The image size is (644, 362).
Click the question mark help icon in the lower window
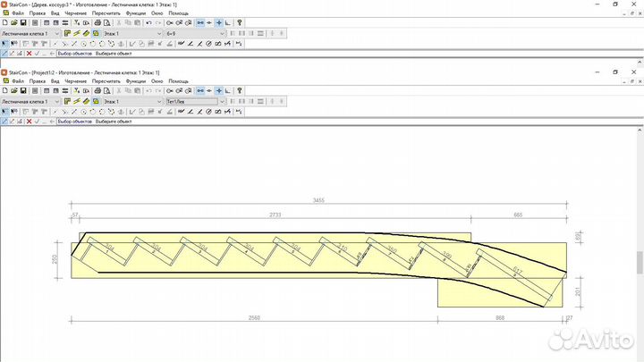(x=240, y=91)
